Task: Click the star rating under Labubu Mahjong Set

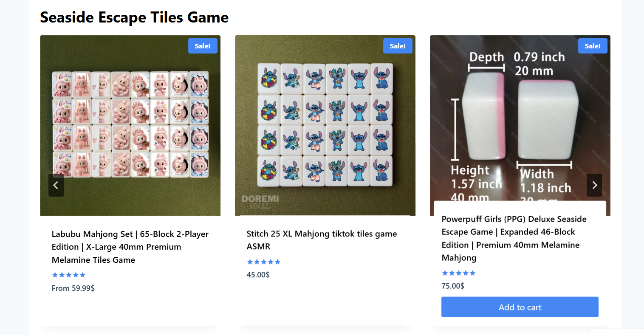Action: point(69,275)
